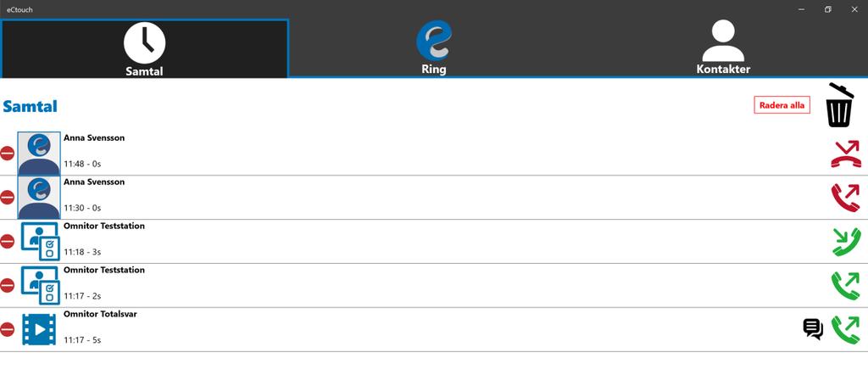Open the Kontakter tab

click(723, 48)
